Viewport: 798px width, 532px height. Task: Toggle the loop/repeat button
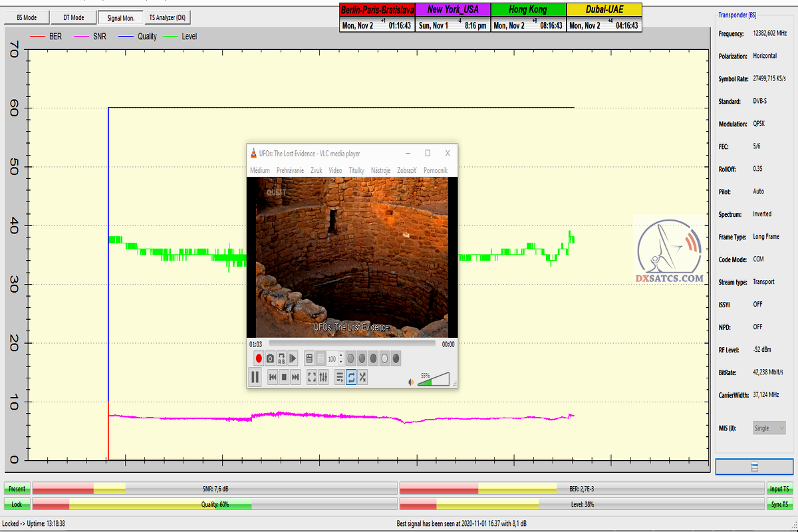click(351, 378)
